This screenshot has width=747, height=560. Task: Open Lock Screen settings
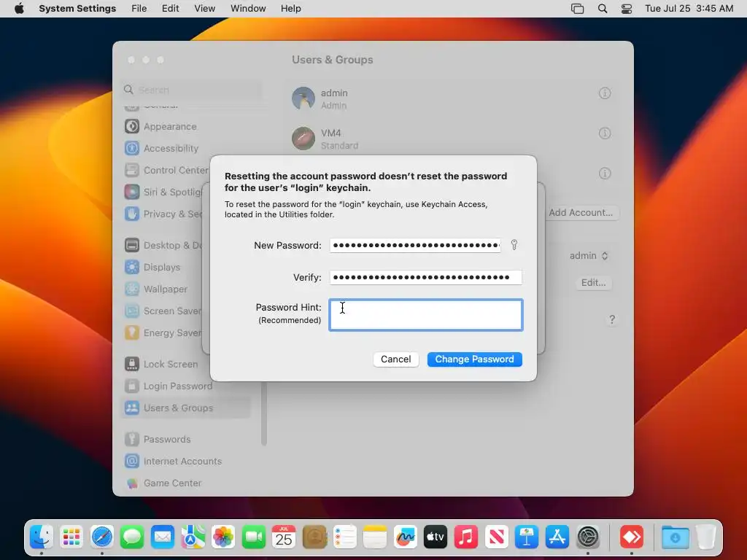(x=163, y=365)
